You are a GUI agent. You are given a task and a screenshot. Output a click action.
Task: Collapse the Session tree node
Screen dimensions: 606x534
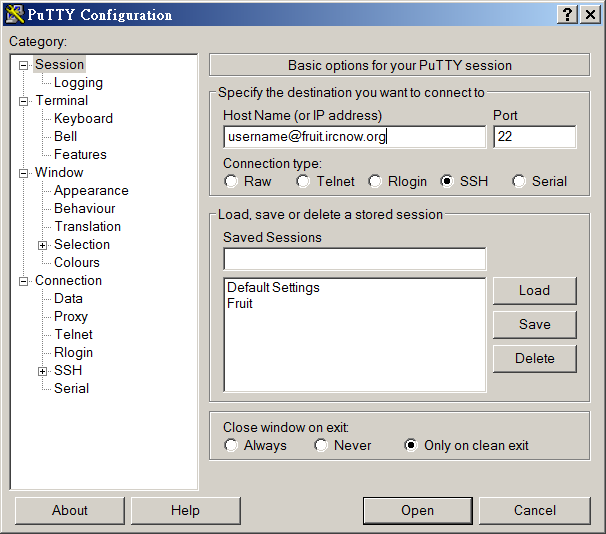(x=24, y=65)
